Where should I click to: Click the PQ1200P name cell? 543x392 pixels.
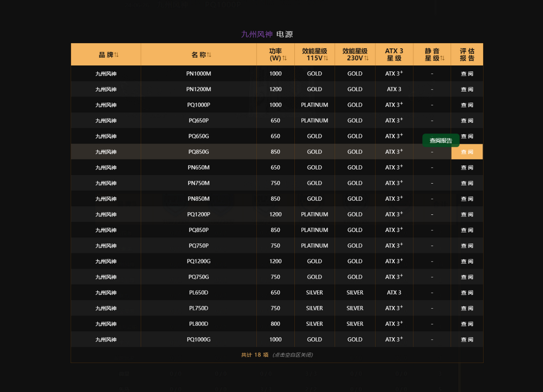(x=199, y=214)
